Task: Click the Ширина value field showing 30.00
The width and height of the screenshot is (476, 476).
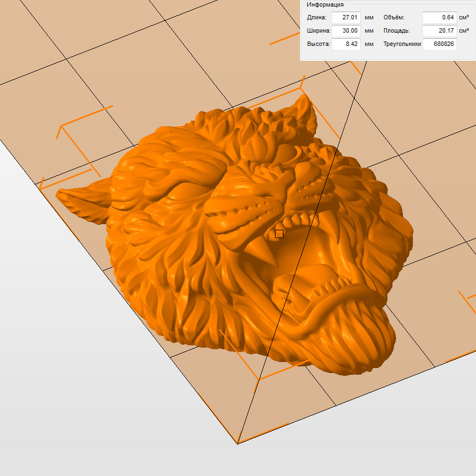Action: click(x=346, y=31)
